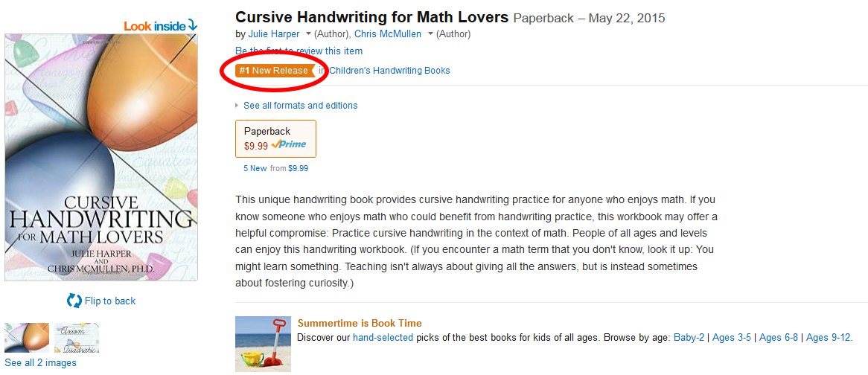Click the Look inside arrow icon
868x375 pixels.
pos(193,25)
